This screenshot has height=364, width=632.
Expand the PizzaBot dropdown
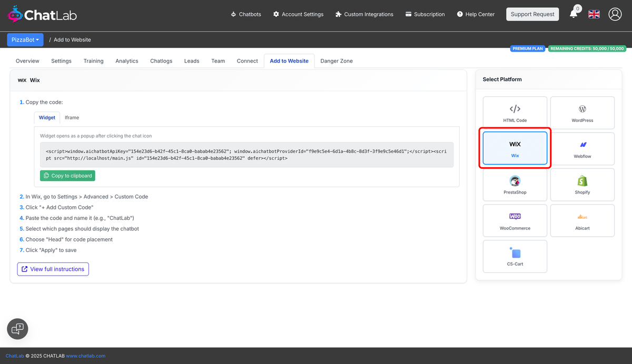tap(25, 39)
